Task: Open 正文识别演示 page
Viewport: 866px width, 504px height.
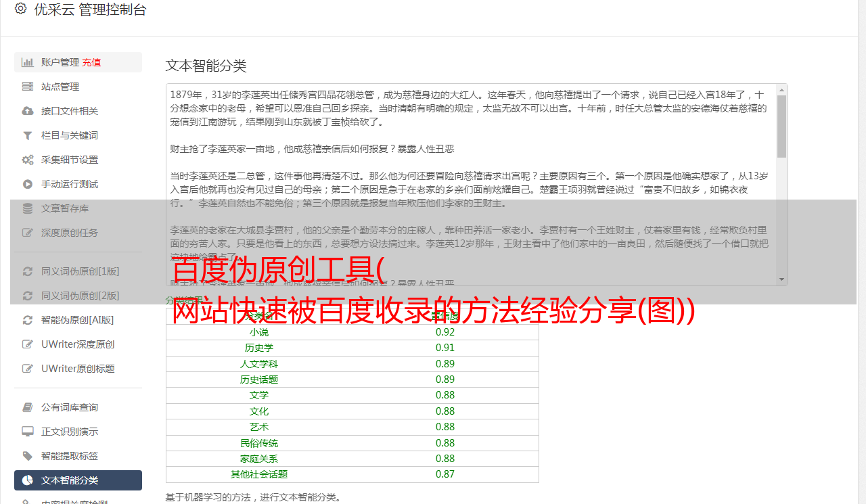Action: pos(78,432)
